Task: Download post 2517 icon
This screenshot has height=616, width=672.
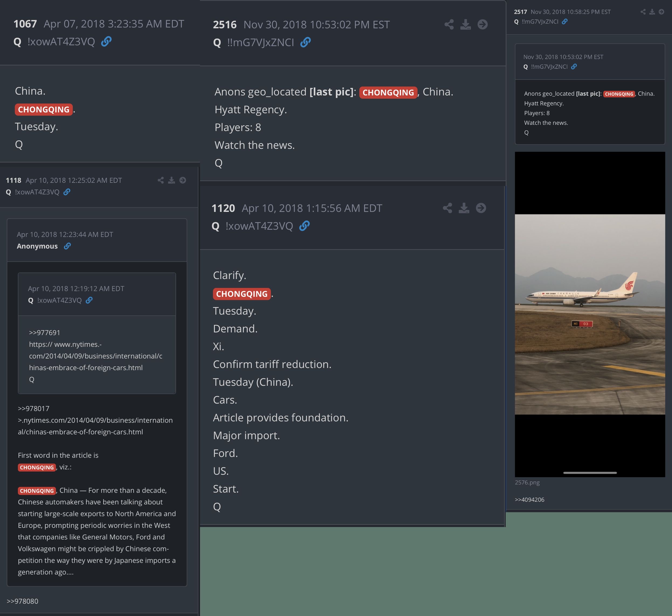Action: tap(652, 12)
